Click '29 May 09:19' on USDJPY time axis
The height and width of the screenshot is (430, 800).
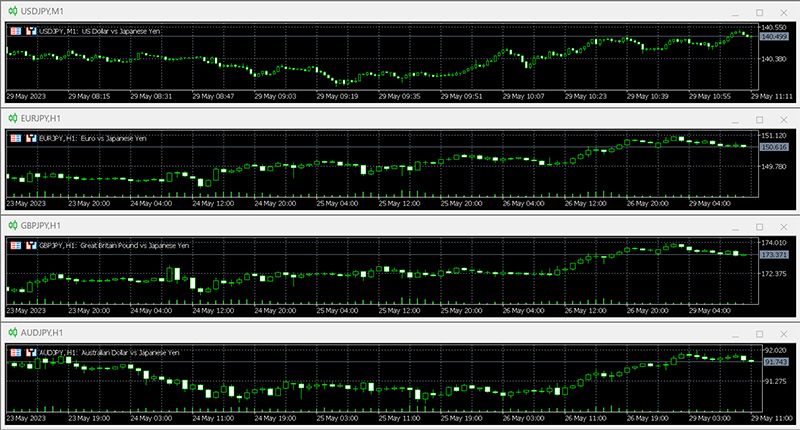click(x=337, y=96)
